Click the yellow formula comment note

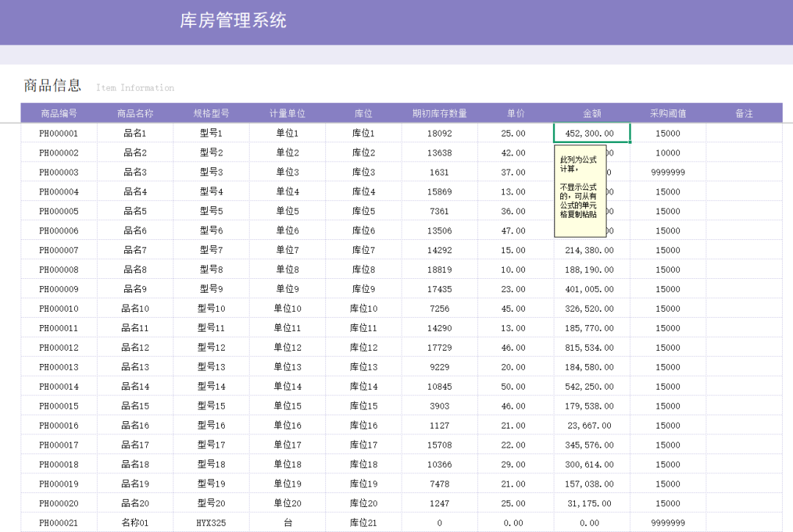click(x=580, y=191)
